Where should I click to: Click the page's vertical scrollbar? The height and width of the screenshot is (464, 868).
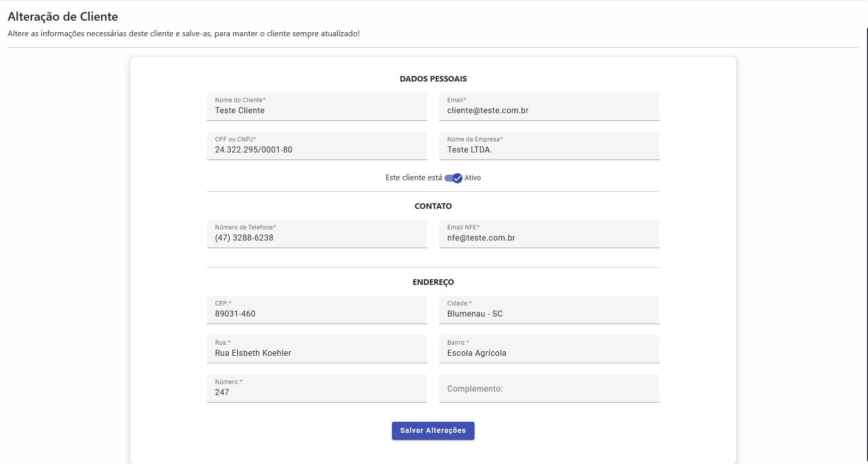point(866,201)
